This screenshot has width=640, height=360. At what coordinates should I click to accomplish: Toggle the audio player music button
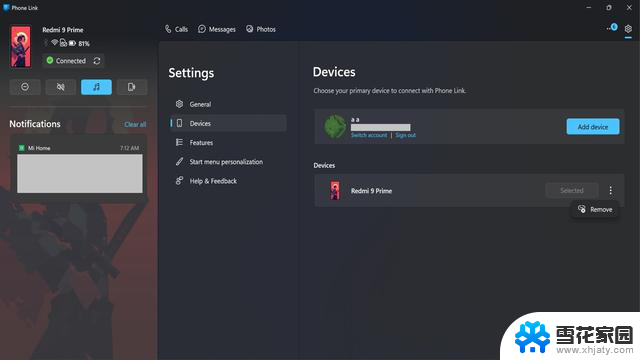tap(96, 87)
